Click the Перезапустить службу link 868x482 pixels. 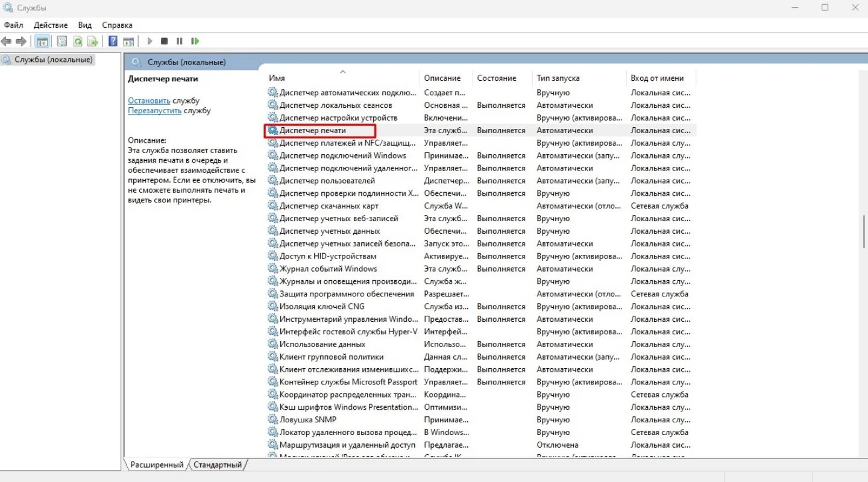[154, 111]
